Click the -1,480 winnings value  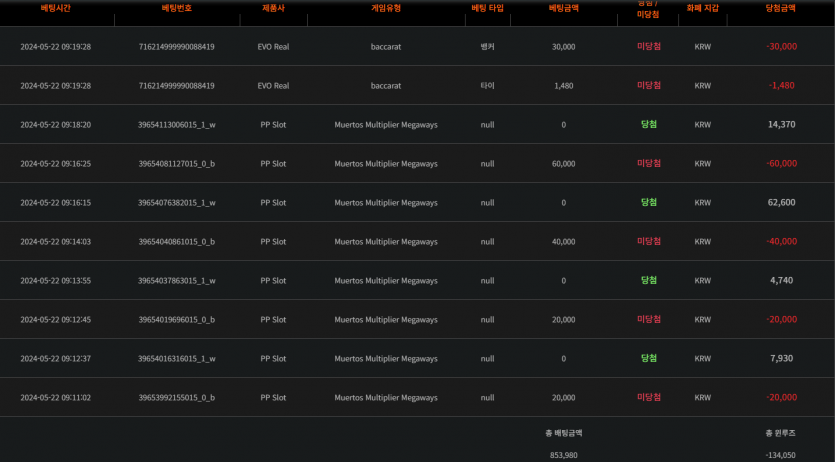[x=781, y=85]
